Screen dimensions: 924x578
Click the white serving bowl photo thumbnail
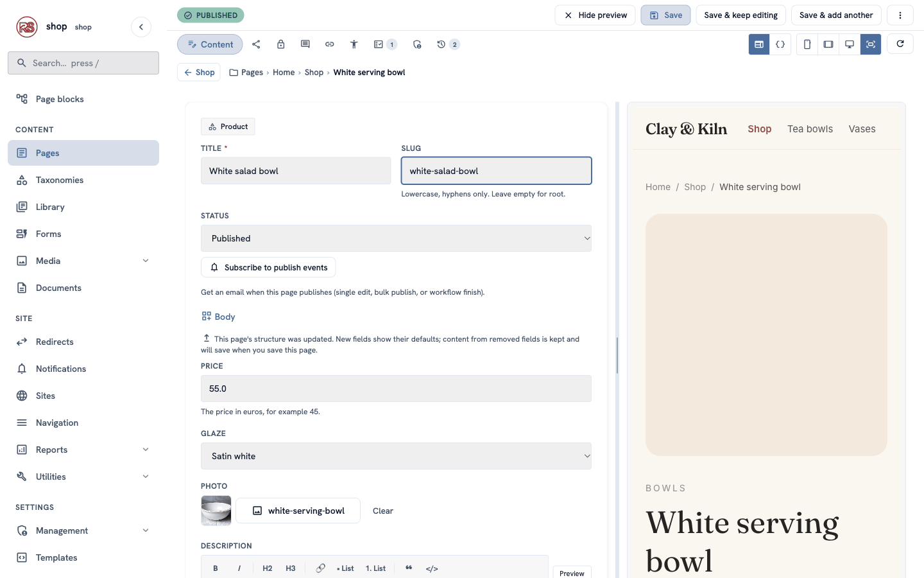pyautogui.click(x=216, y=511)
